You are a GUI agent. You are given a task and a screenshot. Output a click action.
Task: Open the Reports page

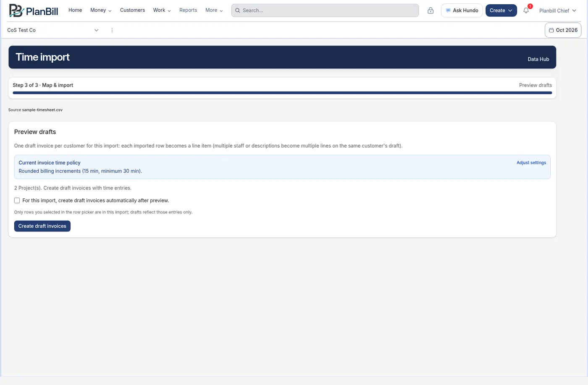[188, 10]
